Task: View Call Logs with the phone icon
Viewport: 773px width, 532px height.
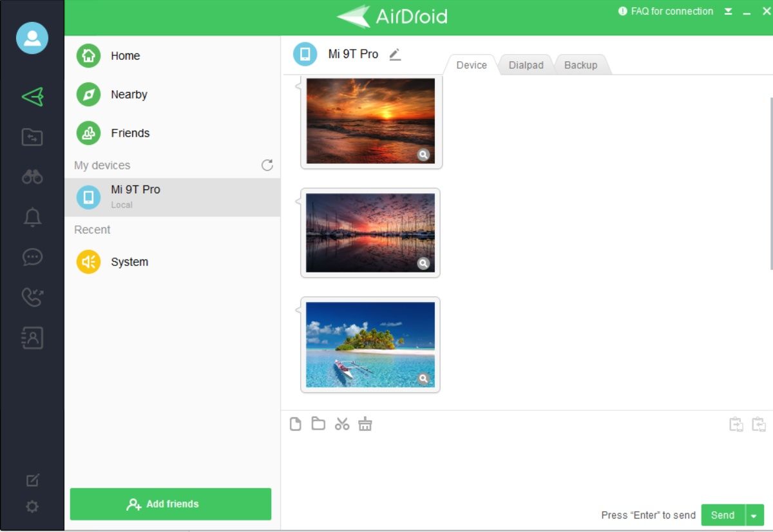Action: pos(32,297)
